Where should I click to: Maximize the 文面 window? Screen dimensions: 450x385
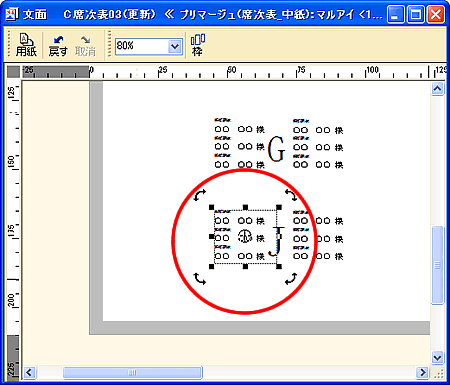[x=416, y=15]
